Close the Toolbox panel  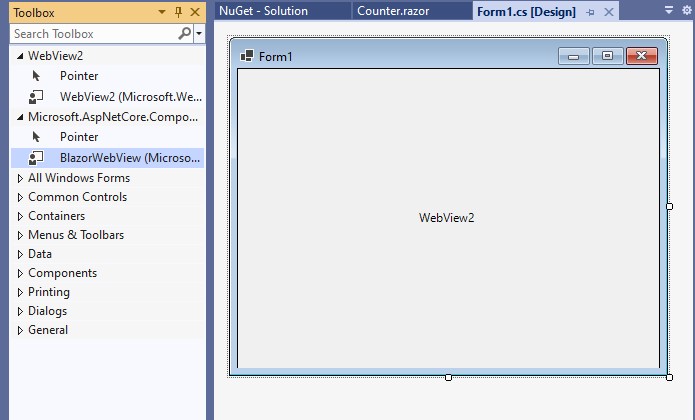tap(194, 12)
